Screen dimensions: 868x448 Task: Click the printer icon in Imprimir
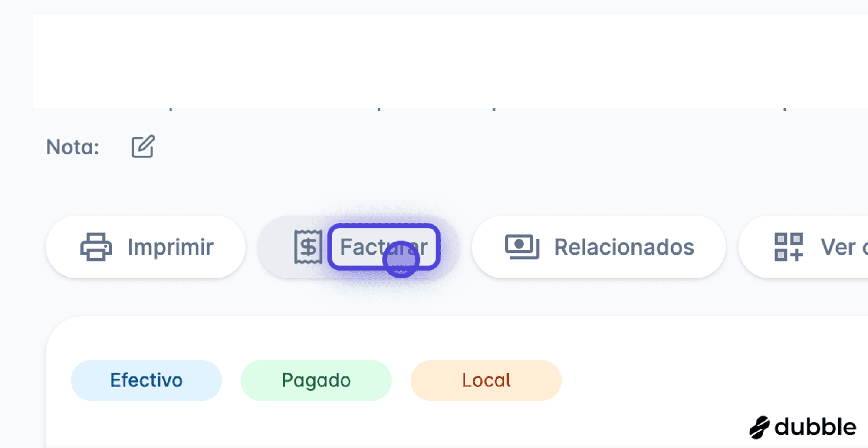[96, 247]
